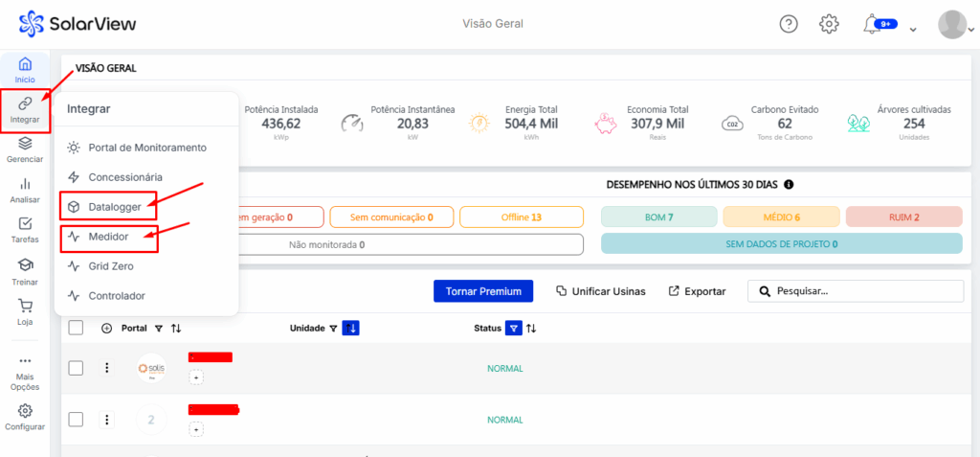Choose Medidor in the Integrar menu

tap(108, 237)
